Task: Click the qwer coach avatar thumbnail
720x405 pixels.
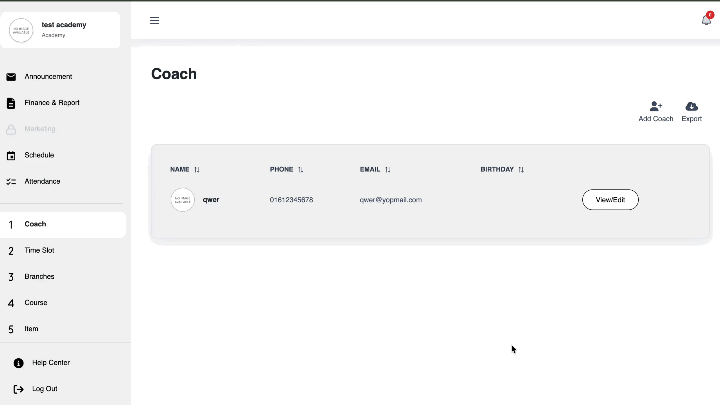Action: click(x=182, y=200)
